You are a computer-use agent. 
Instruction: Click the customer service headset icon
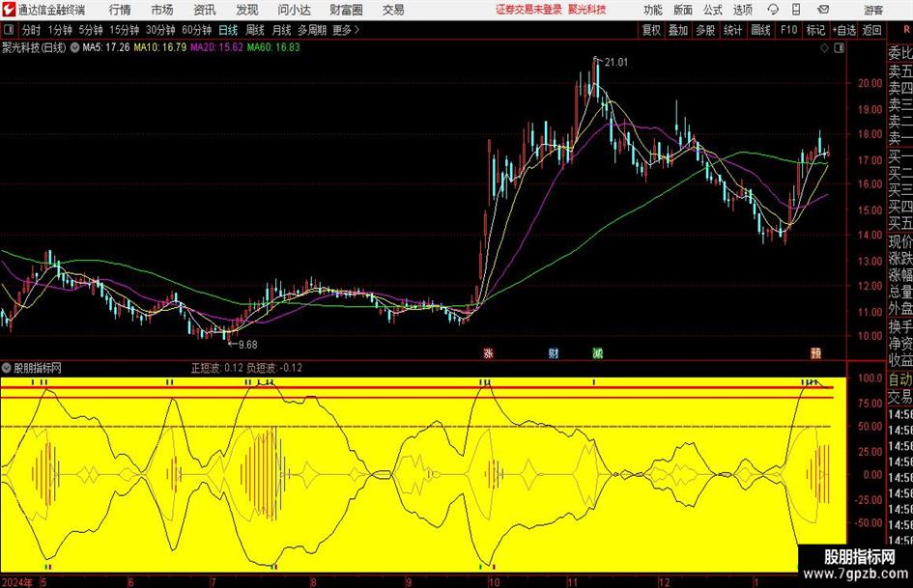773,10
